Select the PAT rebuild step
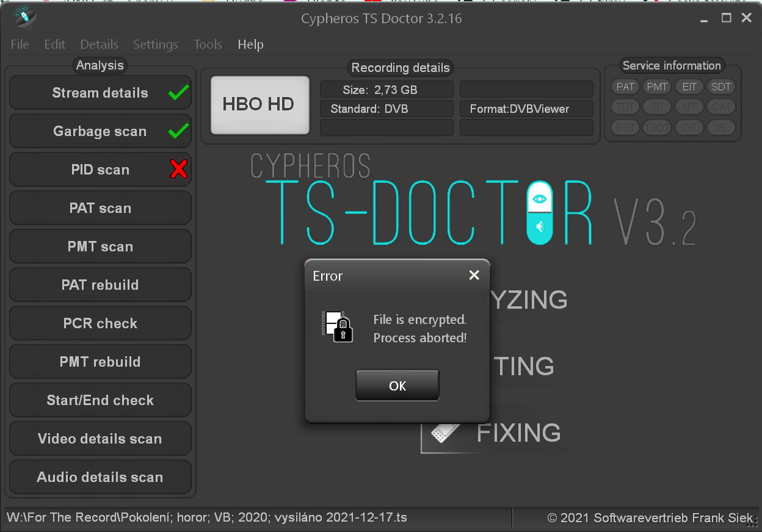This screenshot has width=762, height=532. pyautogui.click(x=100, y=285)
